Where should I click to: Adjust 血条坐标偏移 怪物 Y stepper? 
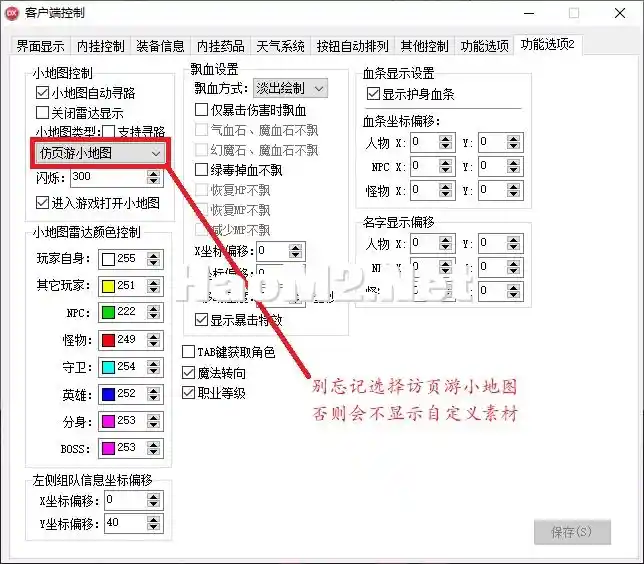pos(513,190)
